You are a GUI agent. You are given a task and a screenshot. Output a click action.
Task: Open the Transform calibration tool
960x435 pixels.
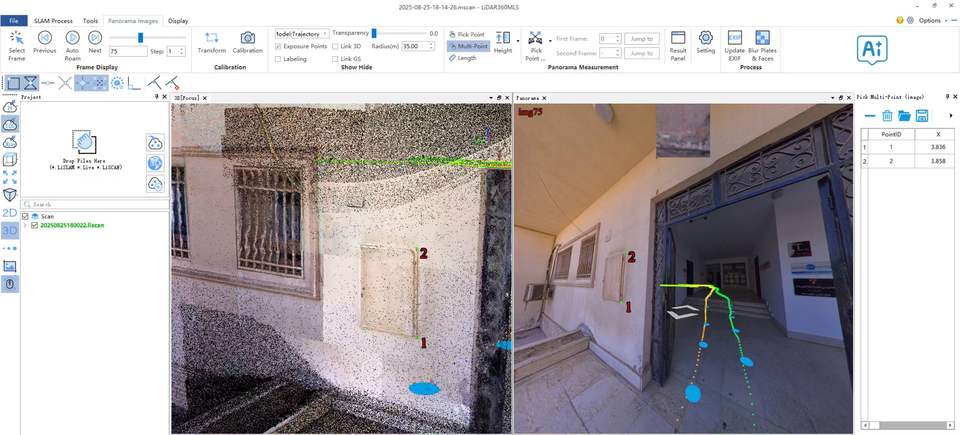click(212, 42)
